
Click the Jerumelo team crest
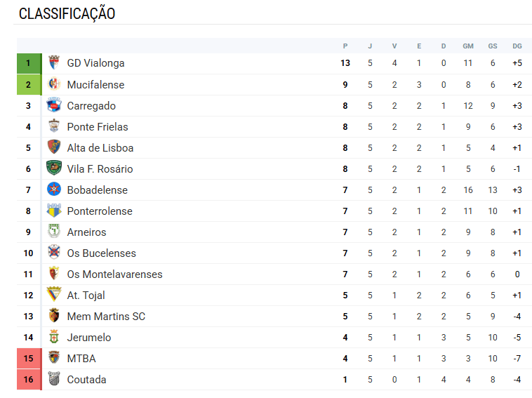tap(54, 337)
